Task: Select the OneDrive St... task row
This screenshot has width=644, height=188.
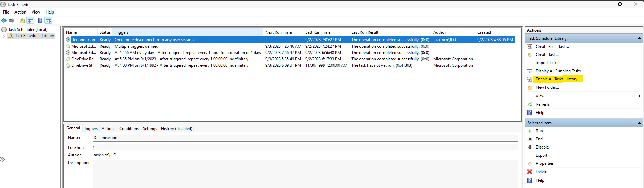Action: pos(289,65)
